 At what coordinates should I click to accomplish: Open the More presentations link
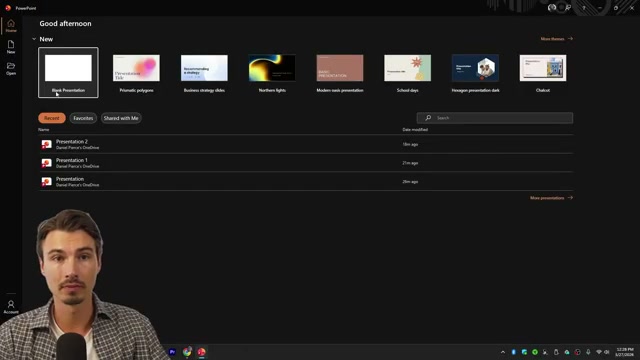551,198
